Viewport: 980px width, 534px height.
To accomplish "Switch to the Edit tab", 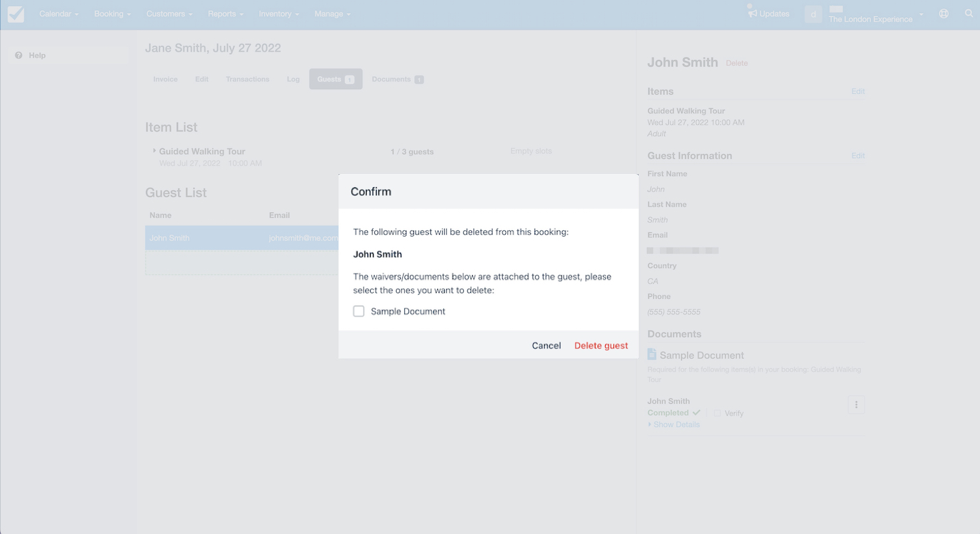I will (x=201, y=80).
